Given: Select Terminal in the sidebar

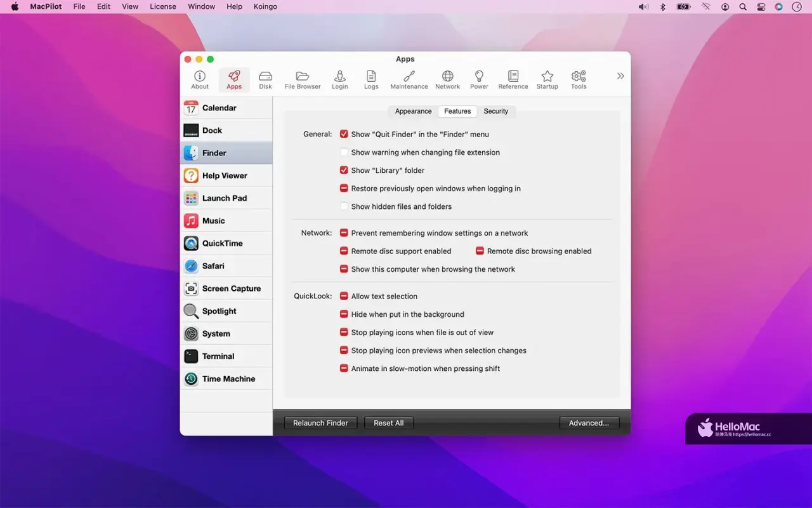Looking at the screenshot, I should click(226, 356).
